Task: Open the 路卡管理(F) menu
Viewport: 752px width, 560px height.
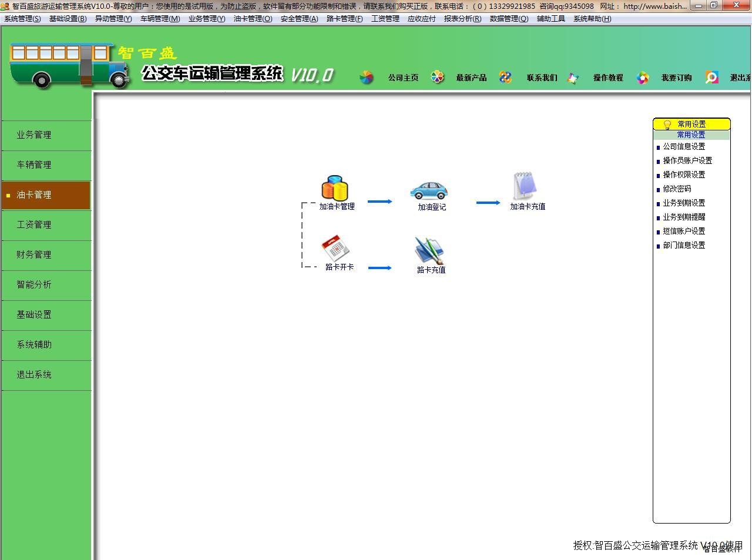Action: (x=344, y=19)
